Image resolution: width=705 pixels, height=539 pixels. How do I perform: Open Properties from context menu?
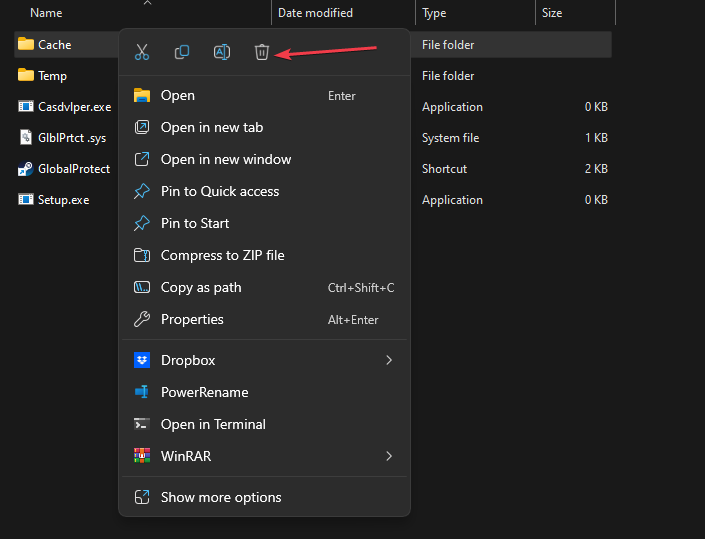(192, 319)
